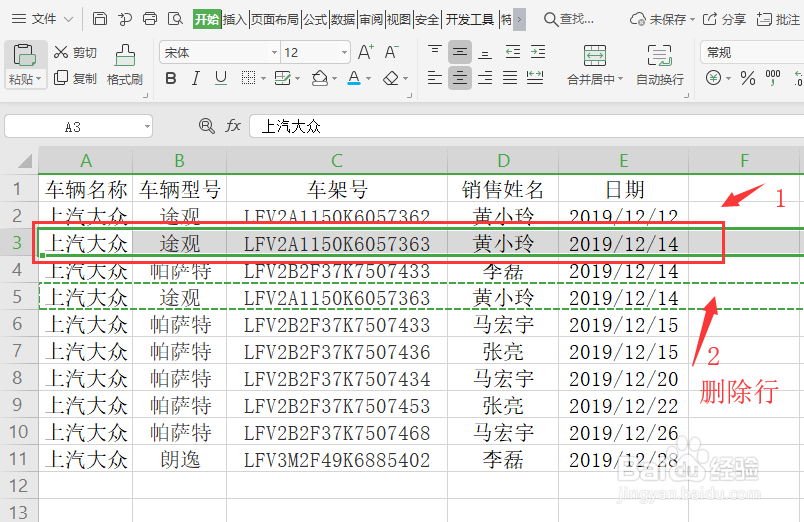The width and height of the screenshot is (804, 522).
Task: Open Print Preview icon
Action: click(176, 19)
